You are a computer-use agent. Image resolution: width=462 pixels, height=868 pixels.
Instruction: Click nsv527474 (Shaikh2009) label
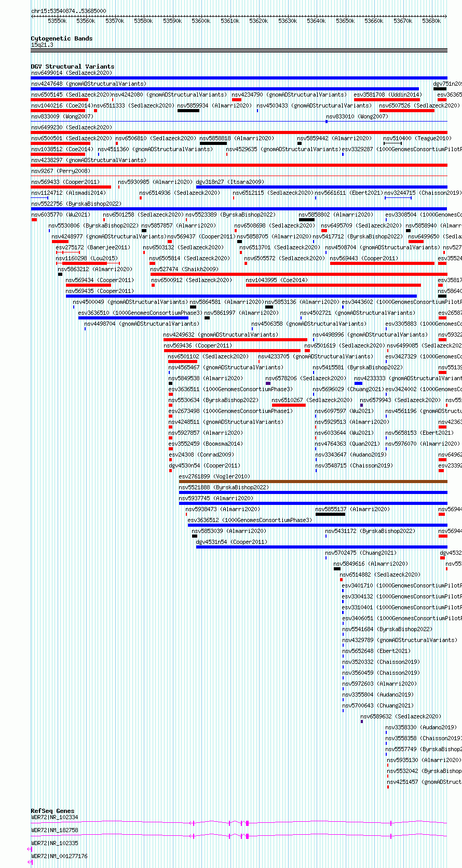(184, 269)
